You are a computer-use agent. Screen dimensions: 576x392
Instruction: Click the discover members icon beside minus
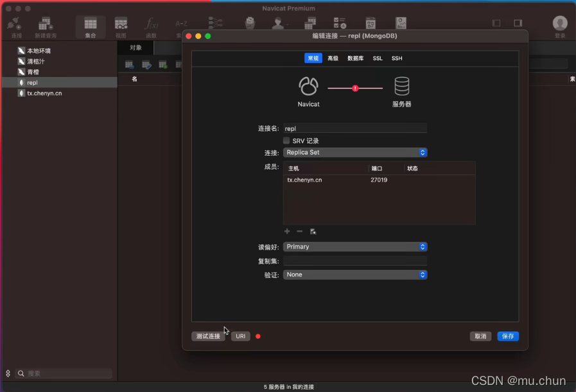(x=313, y=231)
